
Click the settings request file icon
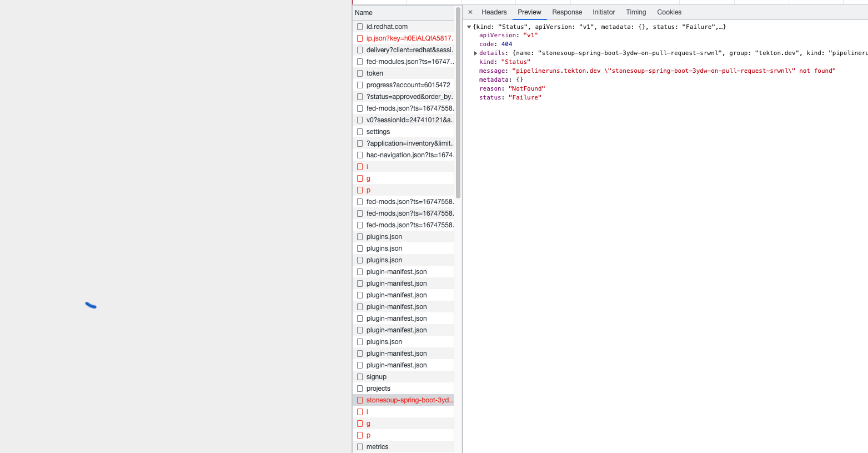click(x=360, y=132)
